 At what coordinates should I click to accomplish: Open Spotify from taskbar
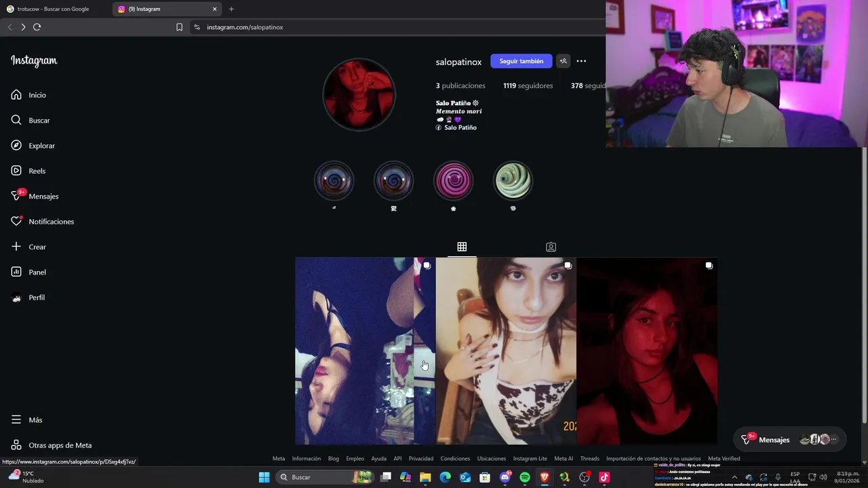point(525,477)
